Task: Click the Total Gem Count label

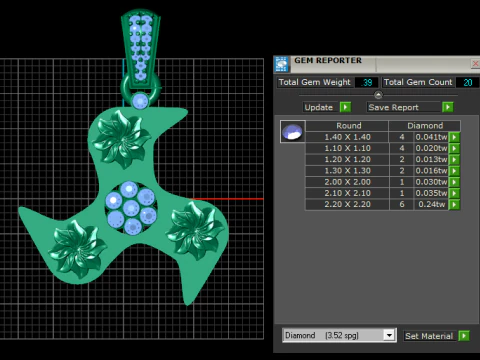Action: [418, 82]
